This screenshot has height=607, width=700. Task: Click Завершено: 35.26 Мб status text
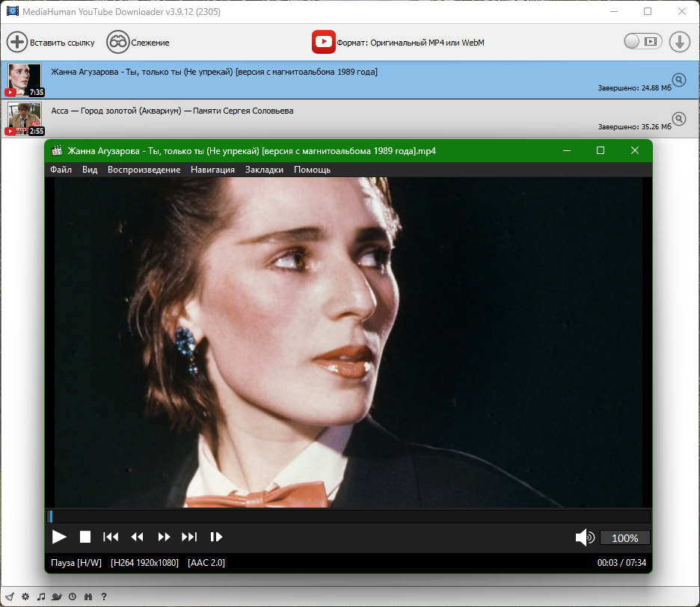pyautogui.click(x=634, y=127)
